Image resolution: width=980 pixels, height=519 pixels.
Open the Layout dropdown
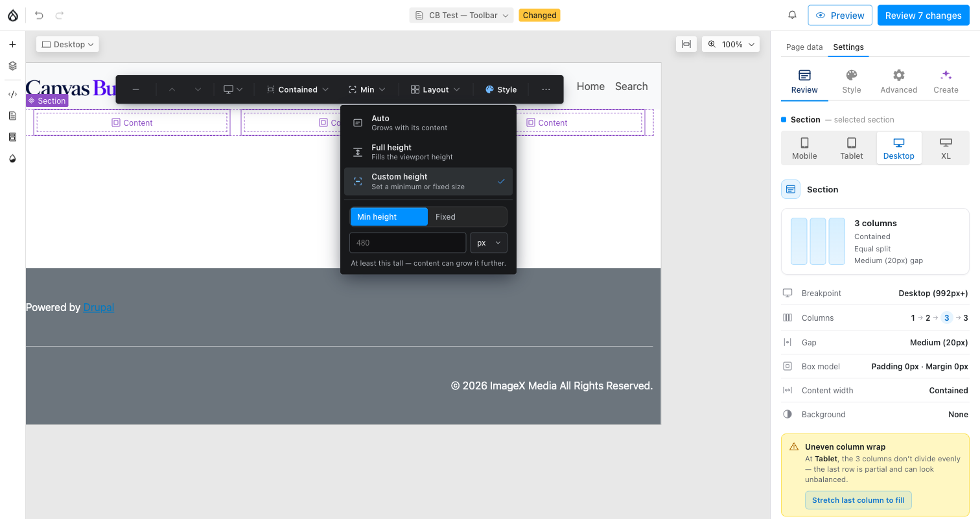pyautogui.click(x=436, y=89)
